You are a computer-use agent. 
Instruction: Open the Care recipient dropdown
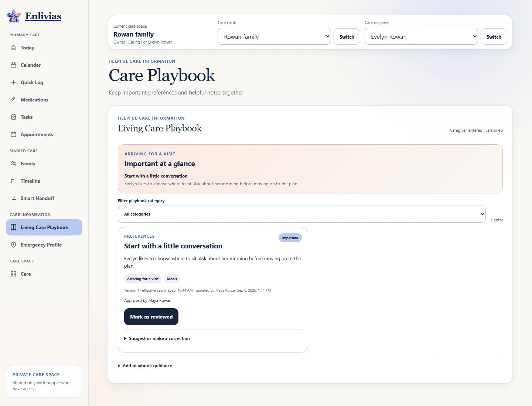tap(421, 36)
